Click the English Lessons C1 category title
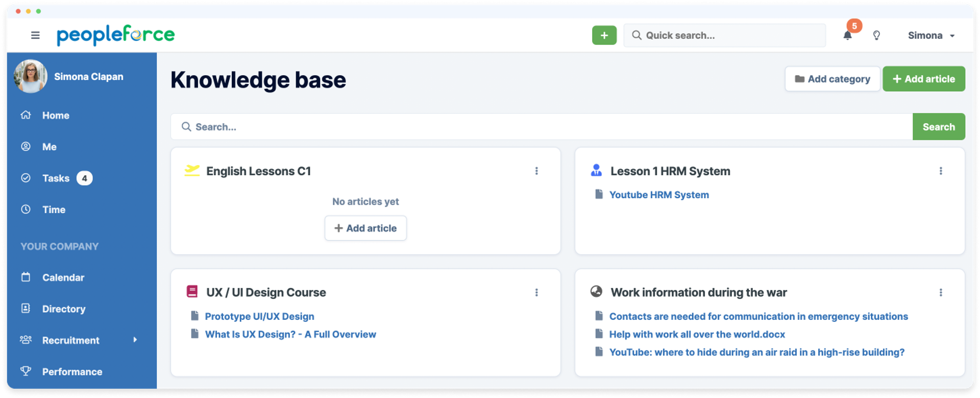Image resolution: width=980 pixels, height=398 pixels. tap(258, 171)
